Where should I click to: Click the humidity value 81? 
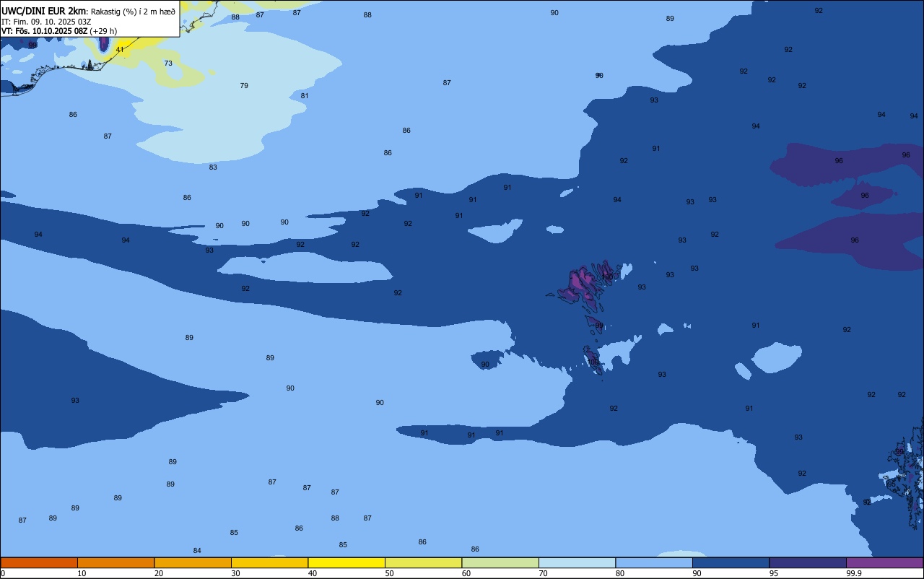(305, 96)
